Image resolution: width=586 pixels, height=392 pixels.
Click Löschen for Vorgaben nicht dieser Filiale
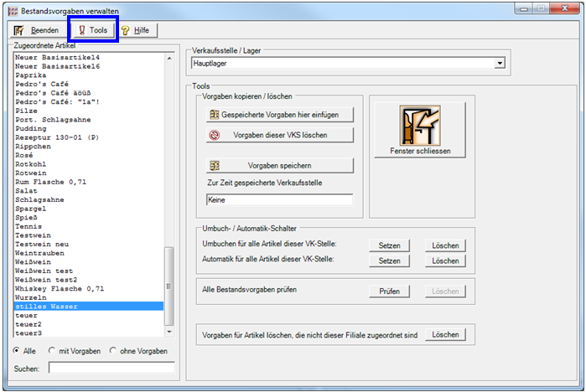pos(445,334)
